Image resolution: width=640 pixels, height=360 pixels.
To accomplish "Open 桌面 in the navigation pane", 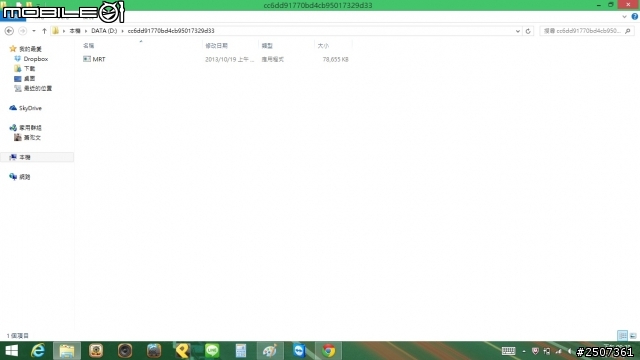I will point(29,78).
